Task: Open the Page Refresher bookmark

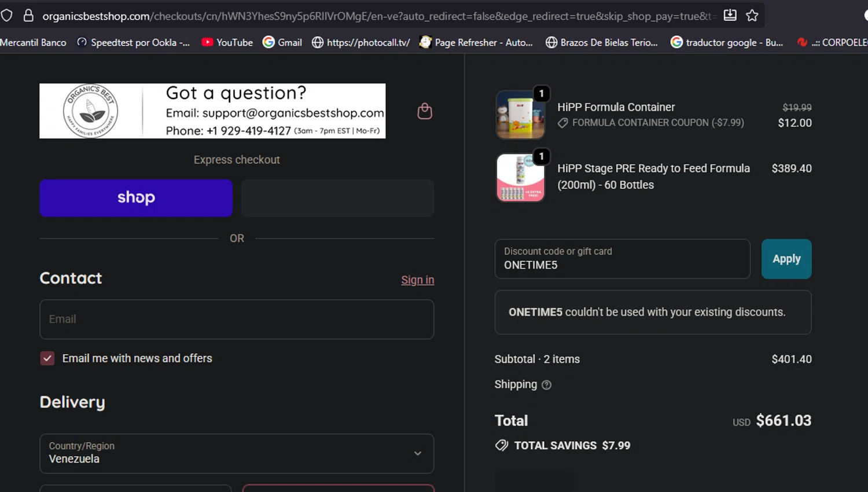Action: [476, 42]
